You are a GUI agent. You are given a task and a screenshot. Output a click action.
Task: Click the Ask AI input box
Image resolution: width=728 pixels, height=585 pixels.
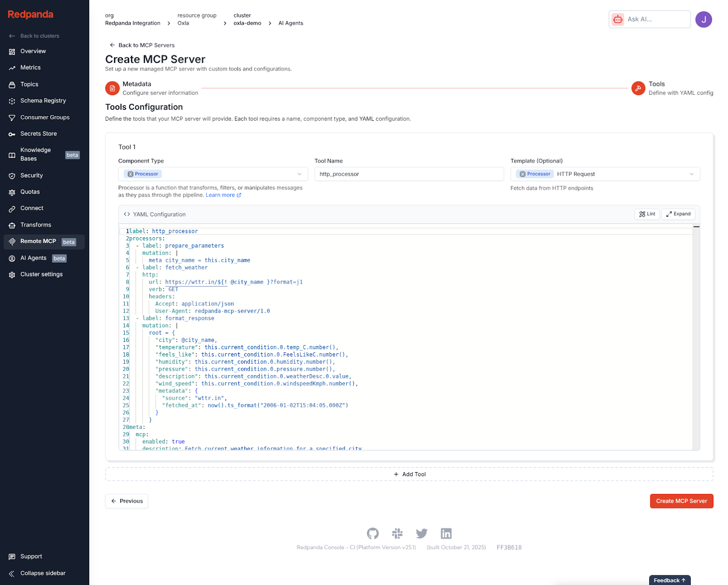click(x=650, y=20)
